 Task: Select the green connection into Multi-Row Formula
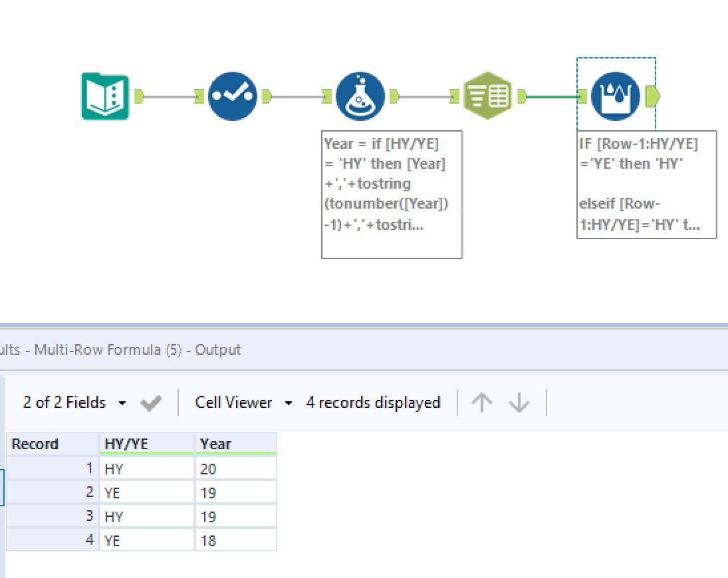click(x=552, y=97)
